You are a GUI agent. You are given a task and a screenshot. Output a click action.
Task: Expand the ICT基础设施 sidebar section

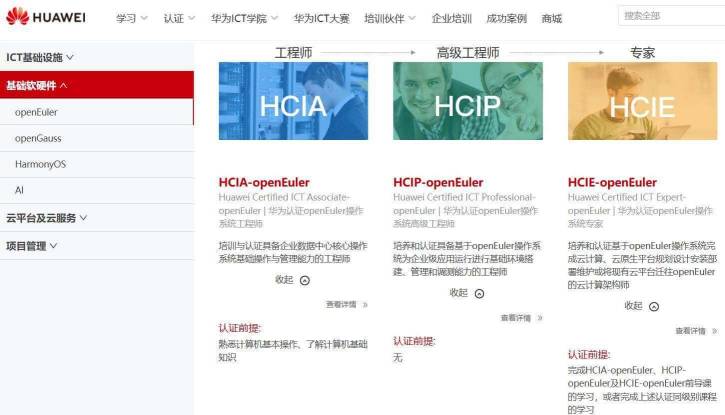coord(97,57)
